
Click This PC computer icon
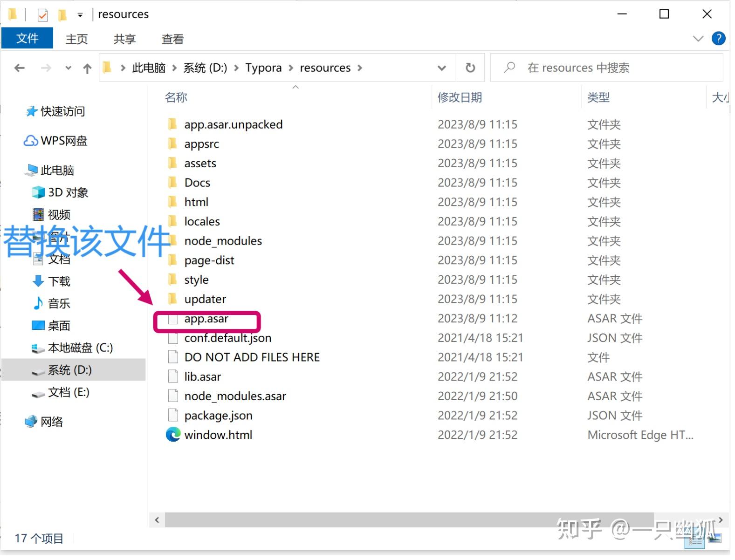[x=32, y=170]
